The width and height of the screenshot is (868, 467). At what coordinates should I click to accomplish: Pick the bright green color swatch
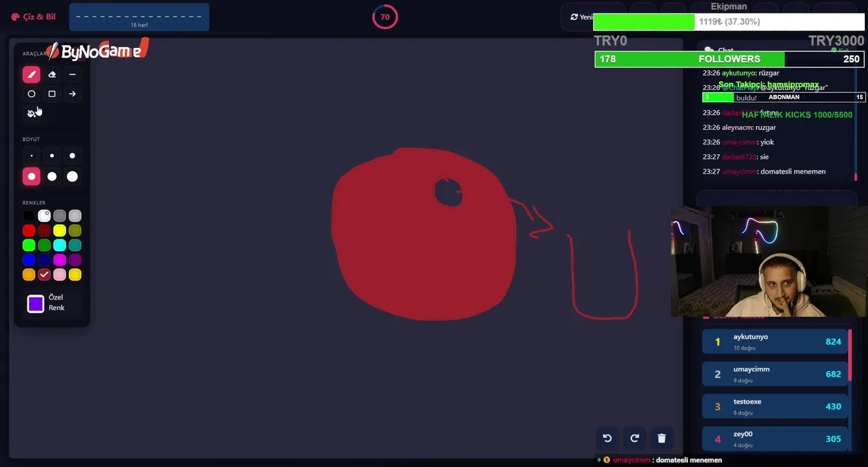(x=29, y=245)
